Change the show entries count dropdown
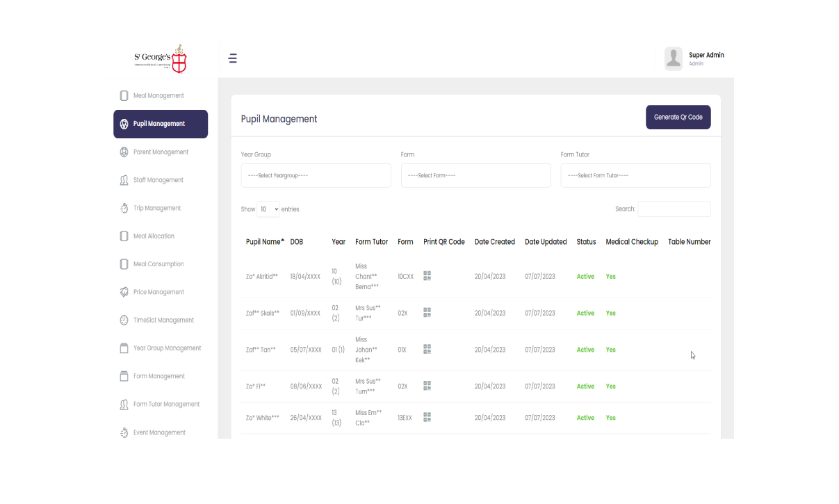The width and height of the screenshot is (839, 504). [268, 209]
